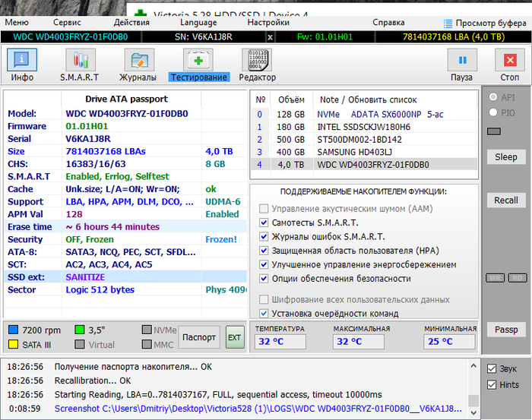Select the API radio button
Viewport: 532px width, 420px height.
(x=494, y=97)
